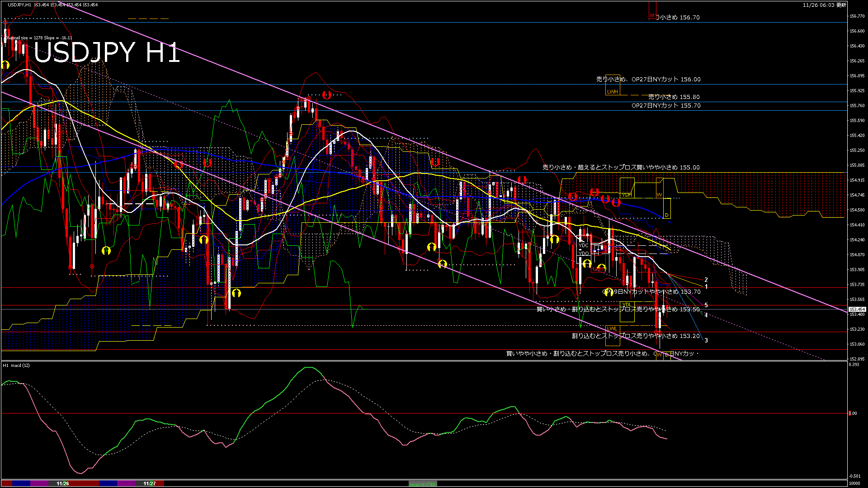Click the 155.00 stop-loss annotation text
This screenshot has width=868, height=488.
(621, 167)
